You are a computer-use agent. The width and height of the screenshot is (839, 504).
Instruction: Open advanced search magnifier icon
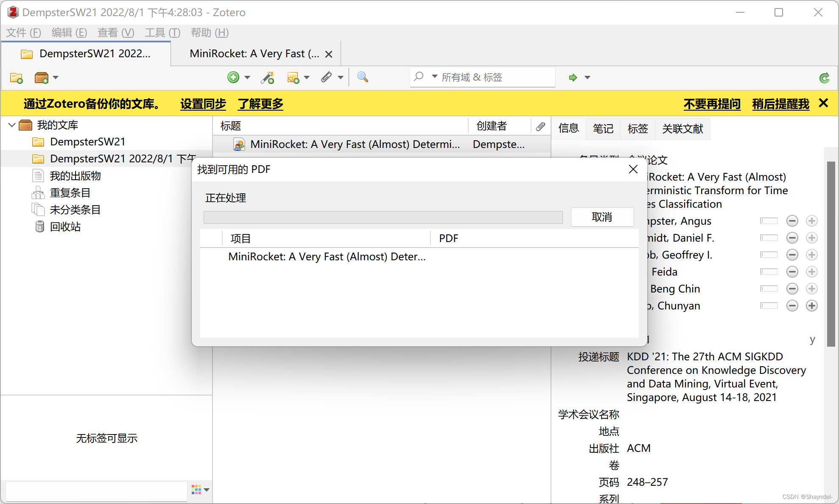[362, 77]
